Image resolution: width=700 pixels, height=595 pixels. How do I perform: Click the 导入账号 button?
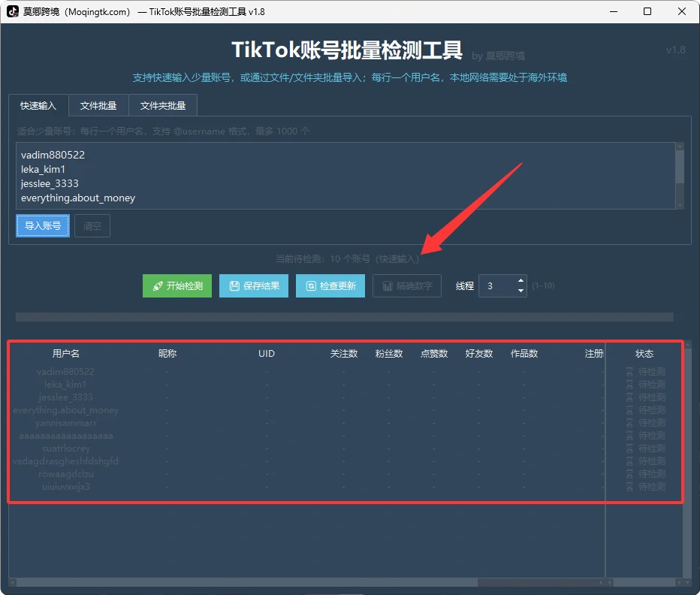pyautogui.click(x=43, y=225)
